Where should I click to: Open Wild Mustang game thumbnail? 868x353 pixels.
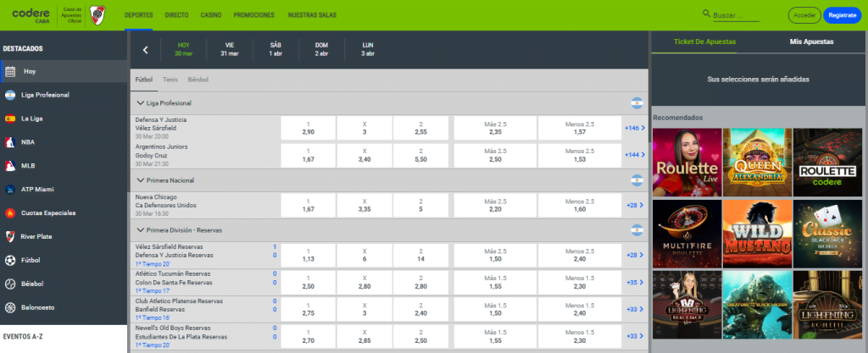tap(757, 234)
